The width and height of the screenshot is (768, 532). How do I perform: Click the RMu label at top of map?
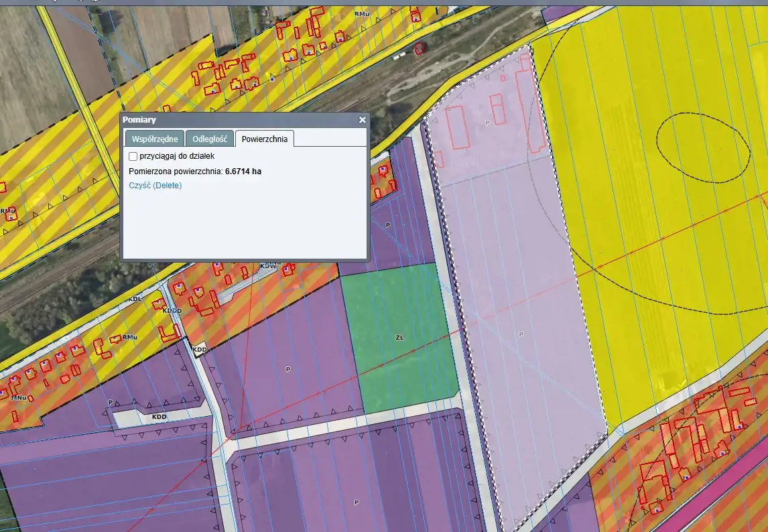pyautogui.click(x=362, y=14)
